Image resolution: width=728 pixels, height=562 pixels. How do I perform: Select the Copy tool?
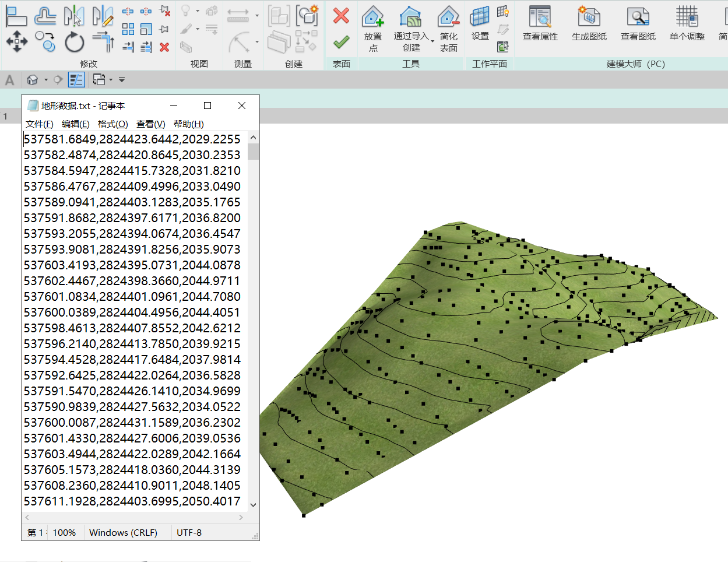point(45,42)
